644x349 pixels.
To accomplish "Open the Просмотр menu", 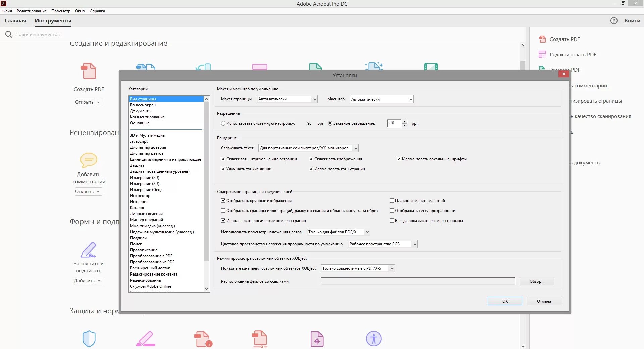I will 61,11.
